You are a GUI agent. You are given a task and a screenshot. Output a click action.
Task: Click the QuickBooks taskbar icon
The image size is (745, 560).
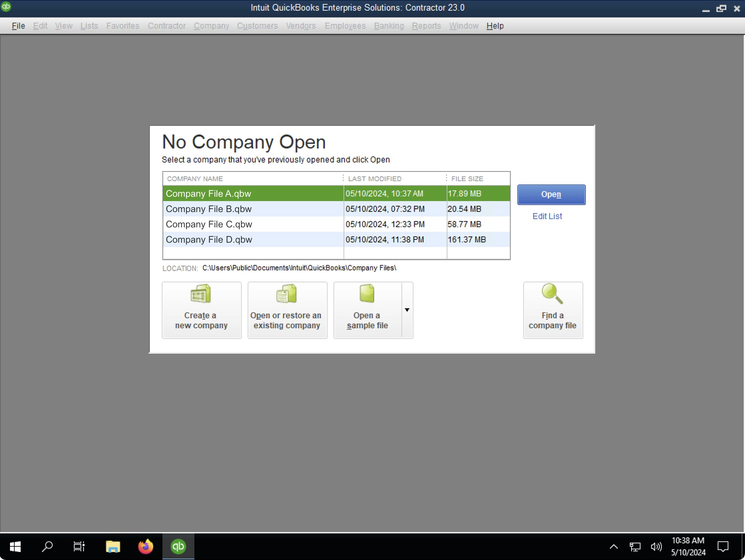(178, 547)
